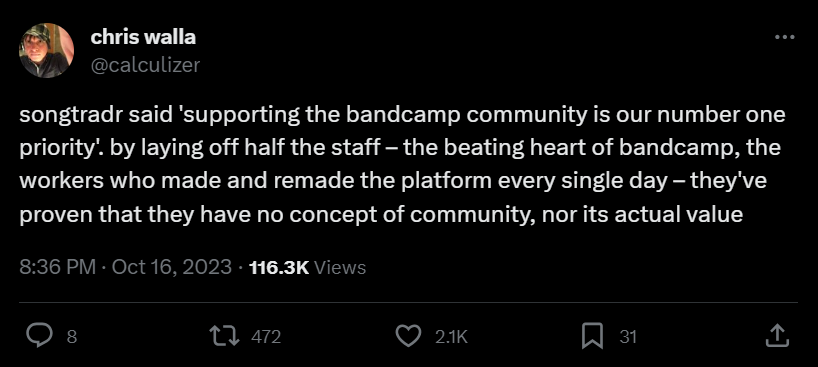Click the chris walla display name
Viewport: 818px width, 367px height.
tap(143, 37)
